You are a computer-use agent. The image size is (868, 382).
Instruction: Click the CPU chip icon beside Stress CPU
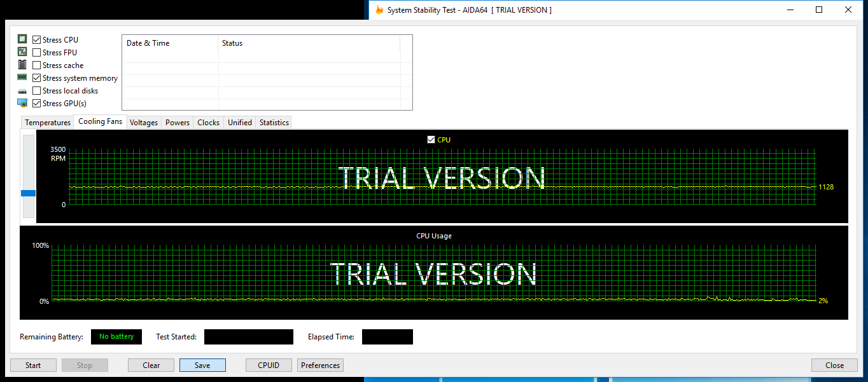click(x=22, y=39)
